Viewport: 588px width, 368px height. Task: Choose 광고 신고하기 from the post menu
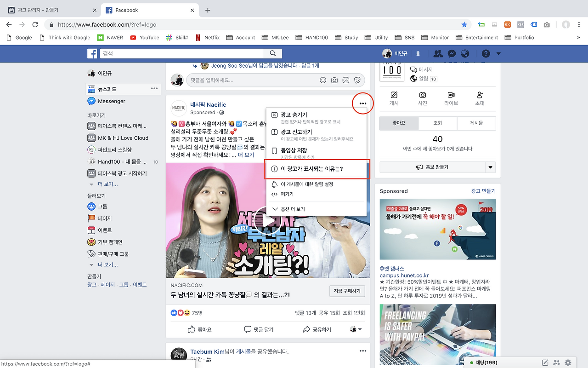317,135
